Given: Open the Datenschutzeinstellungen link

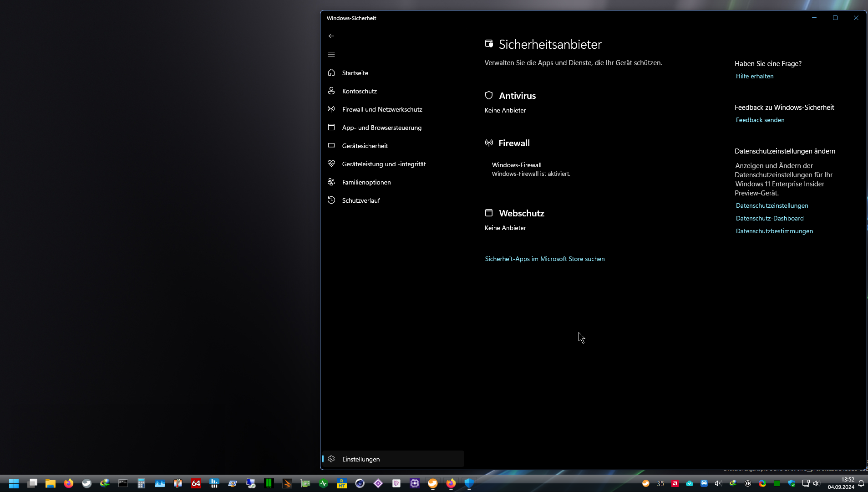Looking at the screenshot, I should (772, 205).
